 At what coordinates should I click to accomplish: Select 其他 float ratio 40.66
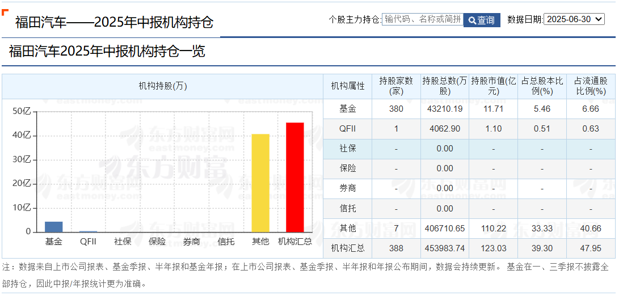click(591, 228)
